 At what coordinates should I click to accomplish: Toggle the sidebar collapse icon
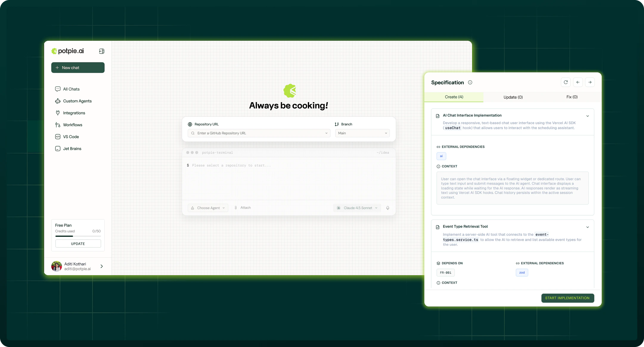[102, 51]
